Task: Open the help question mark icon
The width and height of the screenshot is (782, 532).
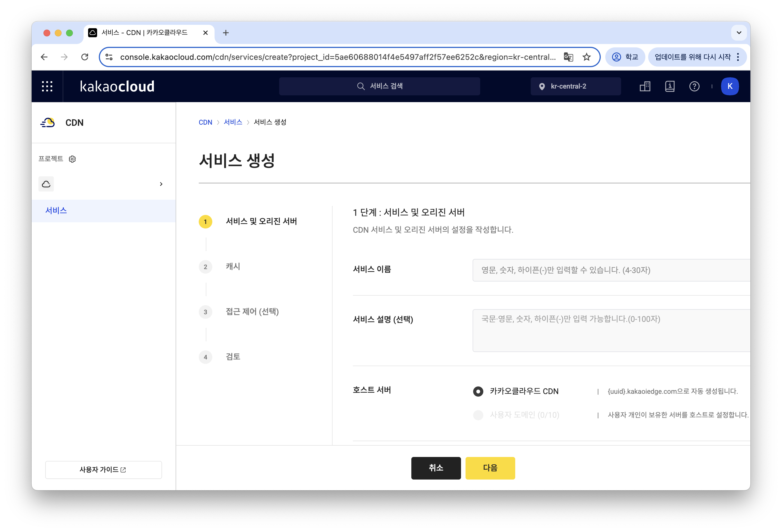Action: click(694, 86)
